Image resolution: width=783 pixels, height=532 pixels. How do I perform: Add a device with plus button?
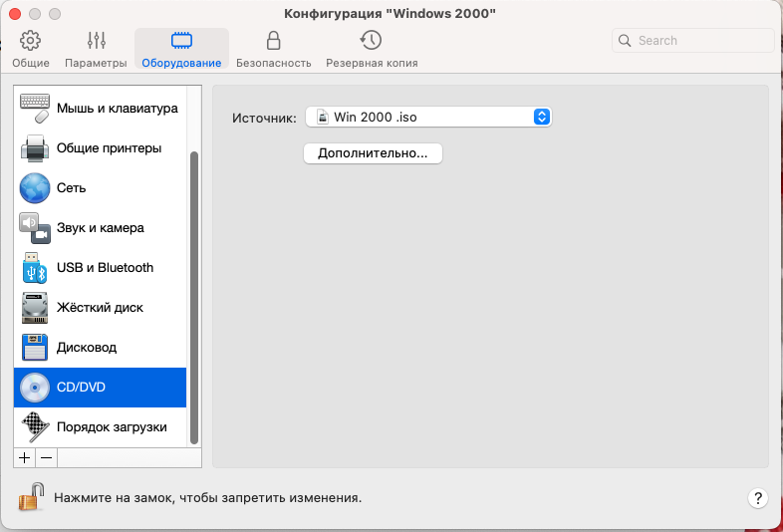pyautogui.click(x=25, y=457)
